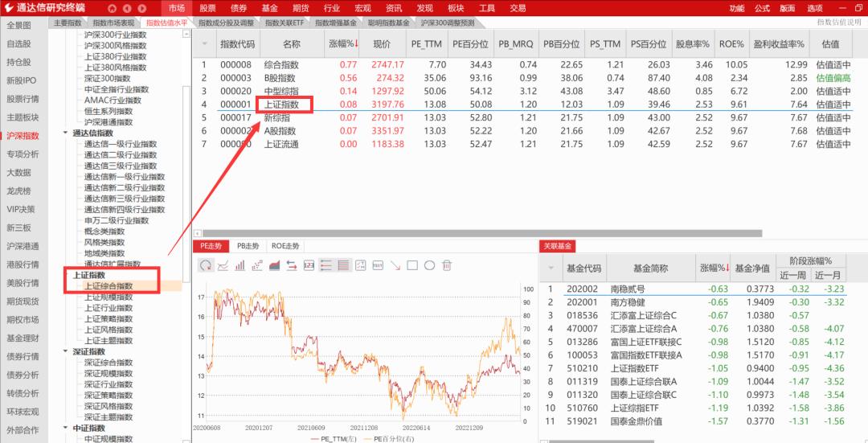The image size is (868, 443).
Task: Click the forward arrow in the title bar
Action: pos(142,8)
